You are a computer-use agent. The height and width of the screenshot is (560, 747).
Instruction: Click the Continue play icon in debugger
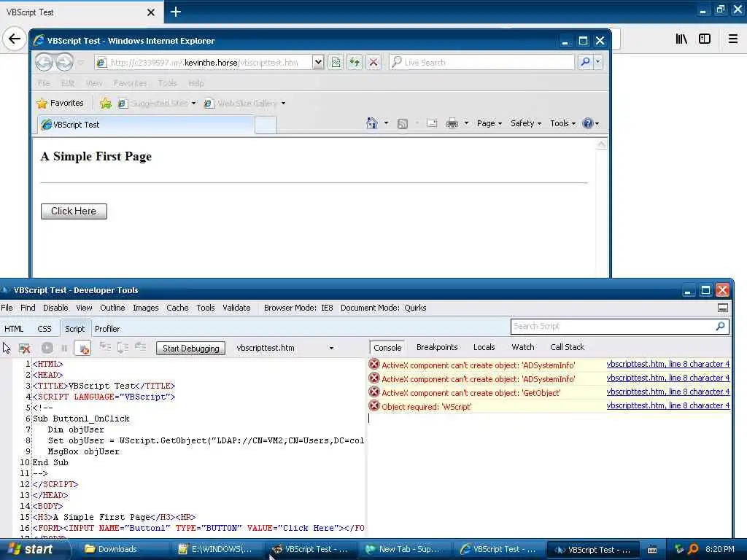click(47, 348)
